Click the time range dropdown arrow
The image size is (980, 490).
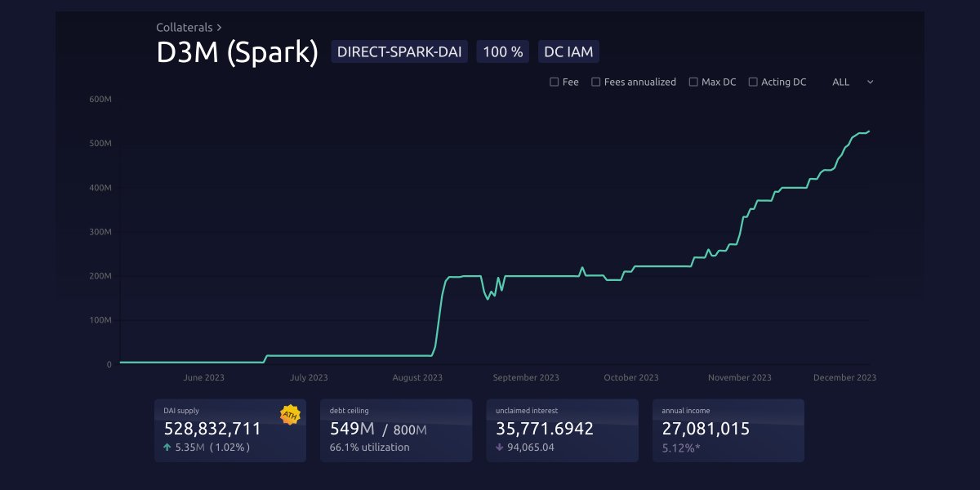[870, 82]
